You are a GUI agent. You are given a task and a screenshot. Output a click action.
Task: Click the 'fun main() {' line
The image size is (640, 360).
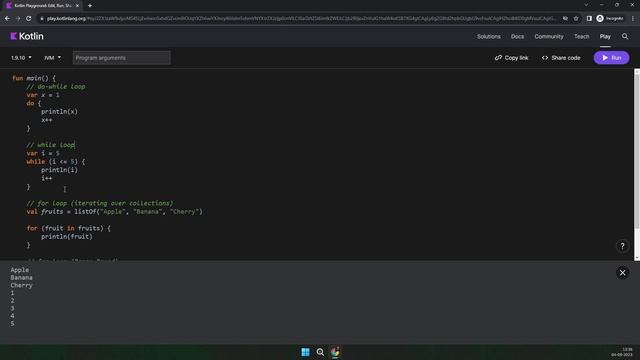tap(34, 78)
